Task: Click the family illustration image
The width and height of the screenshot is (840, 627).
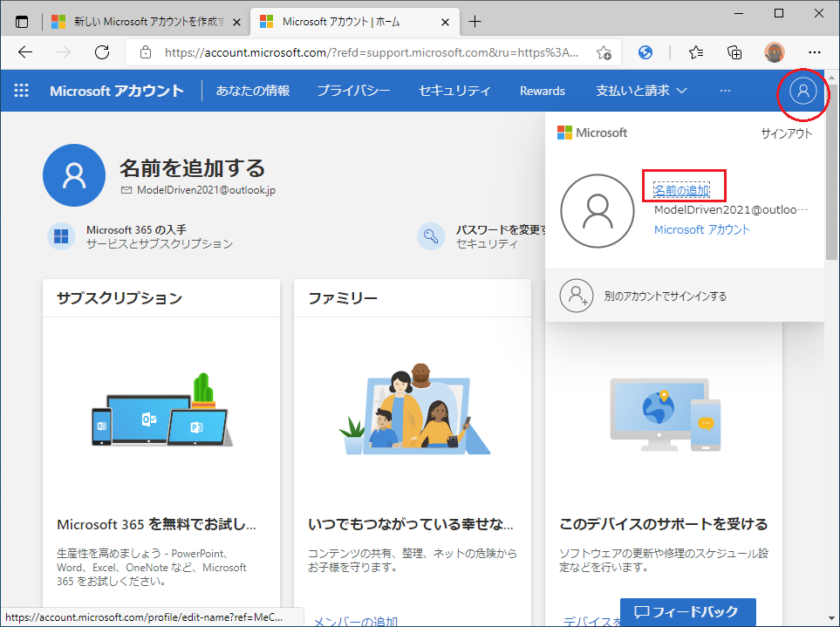Action: click(x=414, y=410)
